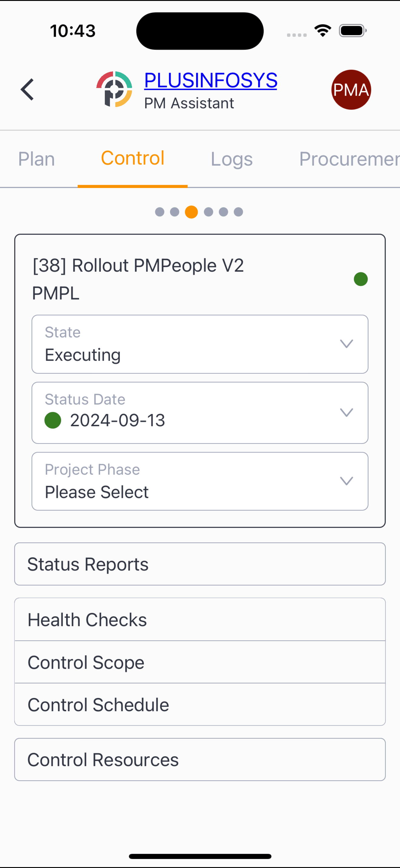Follow the PLUSINFOSYS link
The width and height of the screenshot is (400, 868).
pyautogui.click(x=211, y=80)
